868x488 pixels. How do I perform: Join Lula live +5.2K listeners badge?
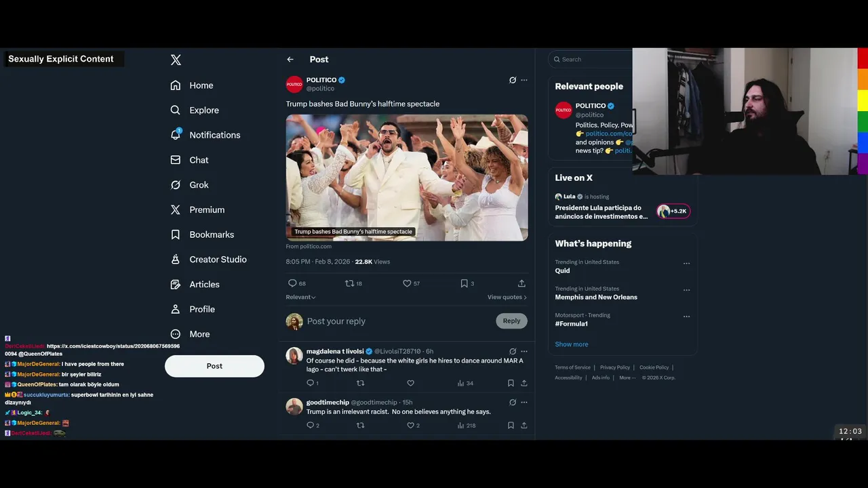tap(673, 211)
